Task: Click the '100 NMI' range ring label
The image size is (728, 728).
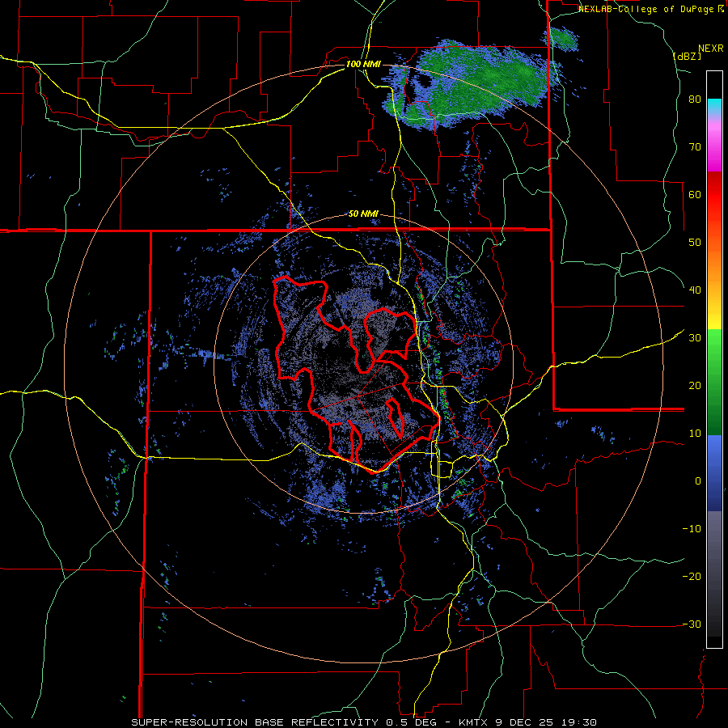Action: [x=363, y=64]
